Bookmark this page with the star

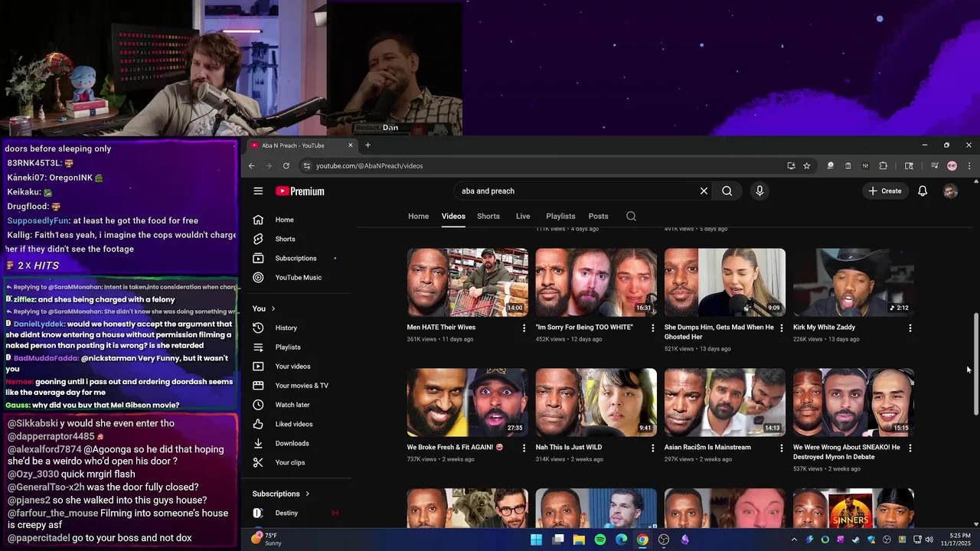point(806,166)
